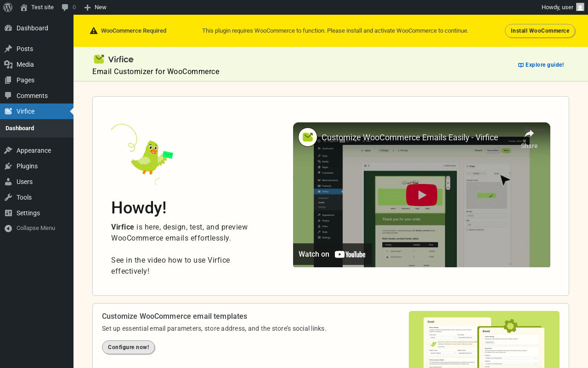Open the Explore guide link
The height and width of the screenshot is (368, 588).
point(541,65)
